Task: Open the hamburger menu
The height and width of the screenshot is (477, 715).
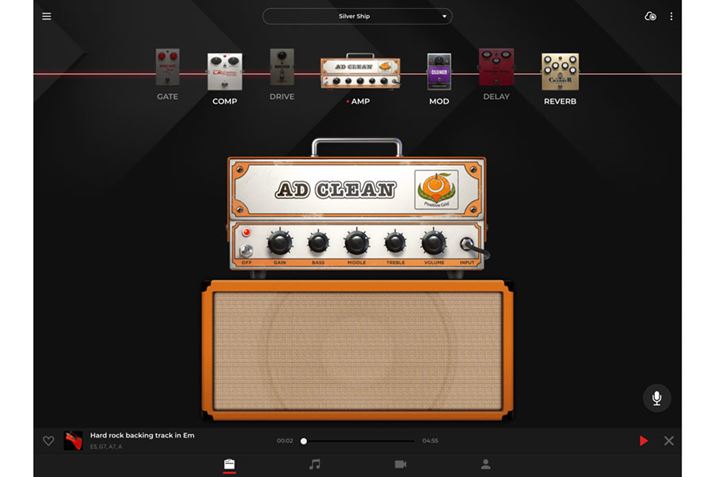Action: (46, 16)
